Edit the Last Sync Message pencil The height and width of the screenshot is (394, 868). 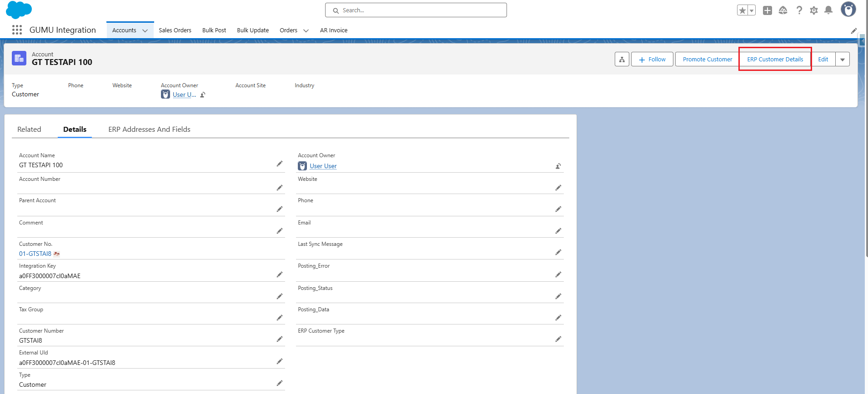pyautogui.click(x=558, y=252)
